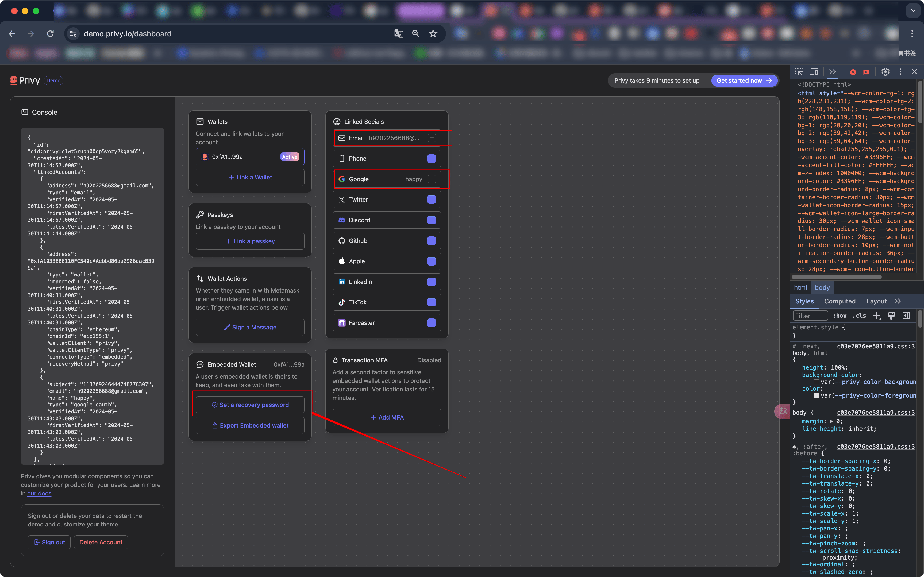This screenshot has width=924, height=577.
Task: Select the html breadcrumb in DevTools
Action: [800, 288]
